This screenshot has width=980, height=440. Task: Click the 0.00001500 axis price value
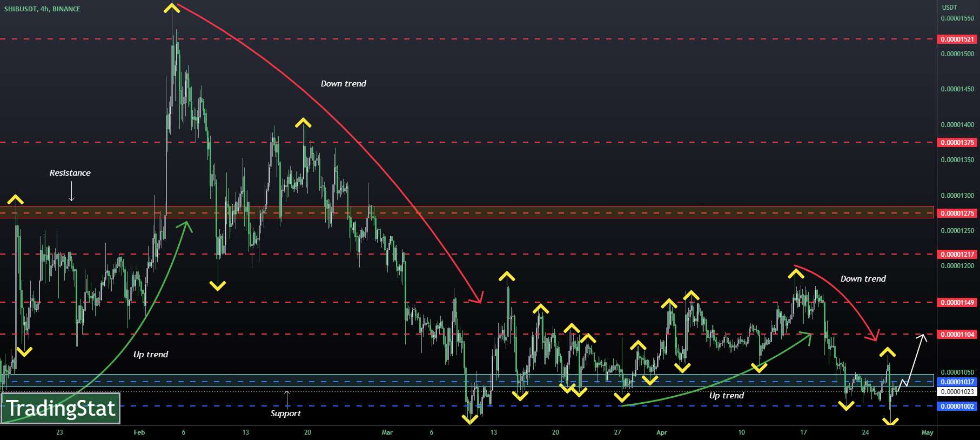click(957, 54)
